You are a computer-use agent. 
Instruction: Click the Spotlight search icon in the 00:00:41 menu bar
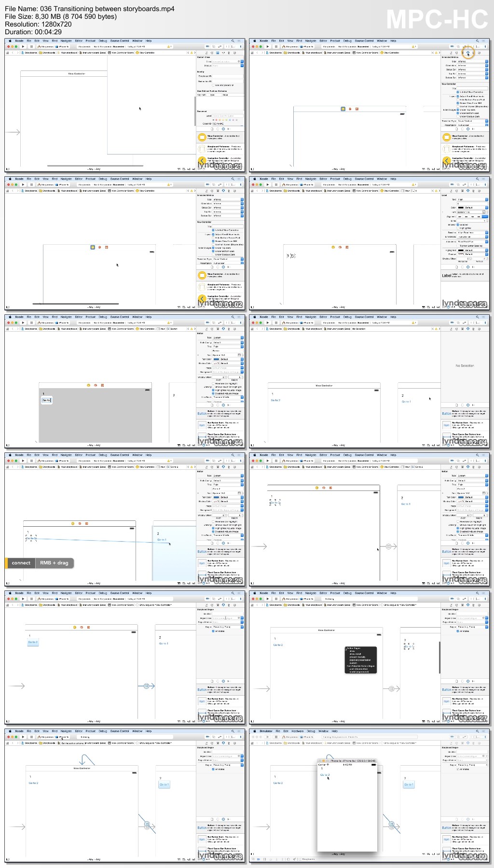(477, 41)
